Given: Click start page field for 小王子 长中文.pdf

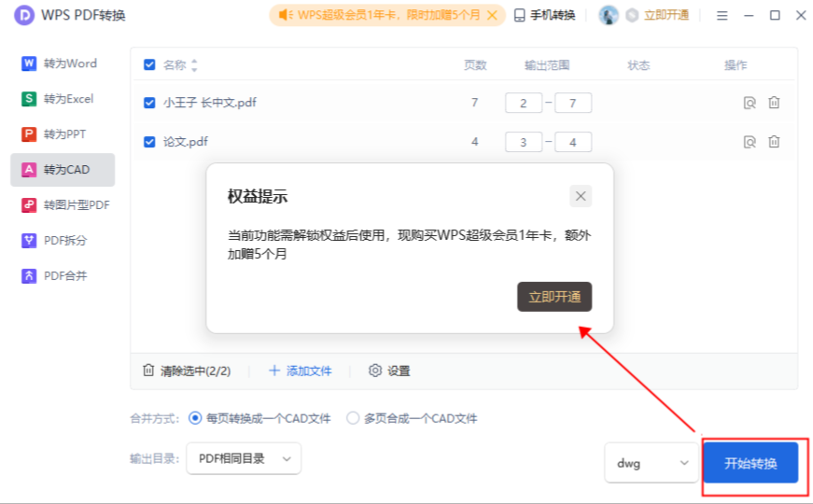Looking at the screenshot, I should click(x=524, y=104).
